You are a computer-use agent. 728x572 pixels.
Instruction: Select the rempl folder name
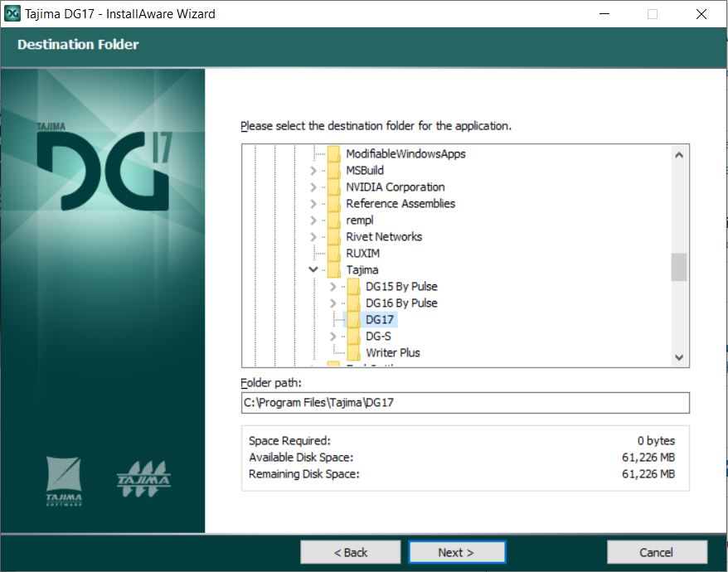click(360, 220)
